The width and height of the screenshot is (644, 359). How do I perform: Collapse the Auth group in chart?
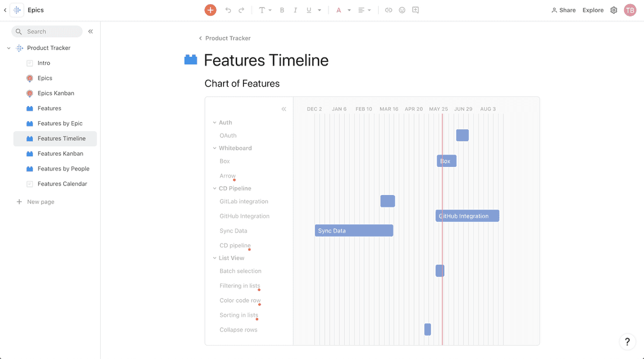tap(215, 123)
